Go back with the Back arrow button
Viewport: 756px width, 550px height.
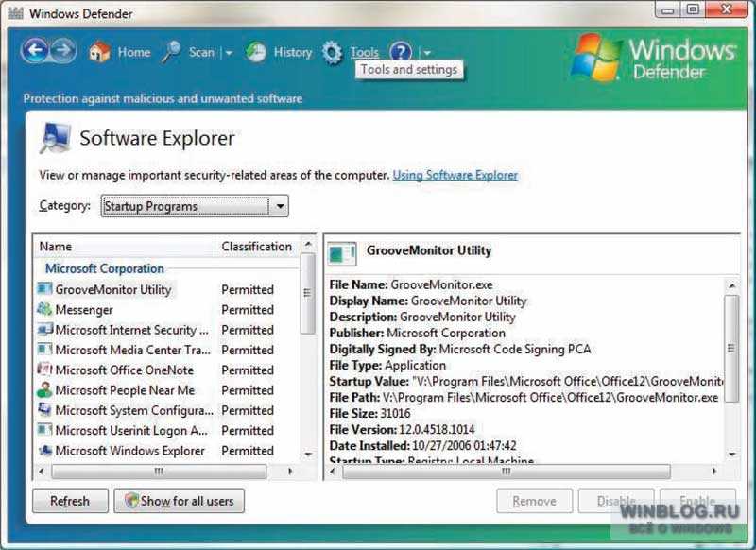[35, 50]
